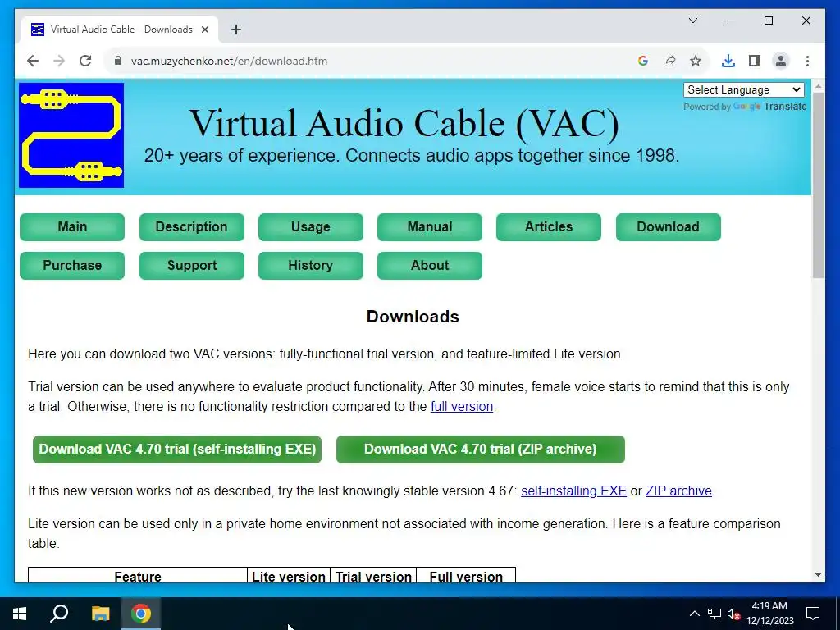Close the Virtual Audio Cable tab

[x=204, y=30]
